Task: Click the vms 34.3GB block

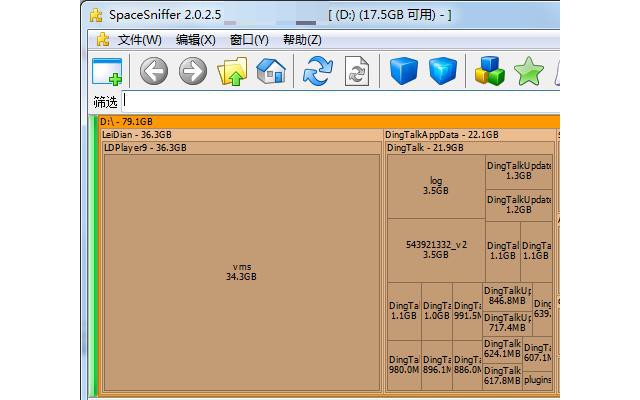Action: click(x=242, y=272)
